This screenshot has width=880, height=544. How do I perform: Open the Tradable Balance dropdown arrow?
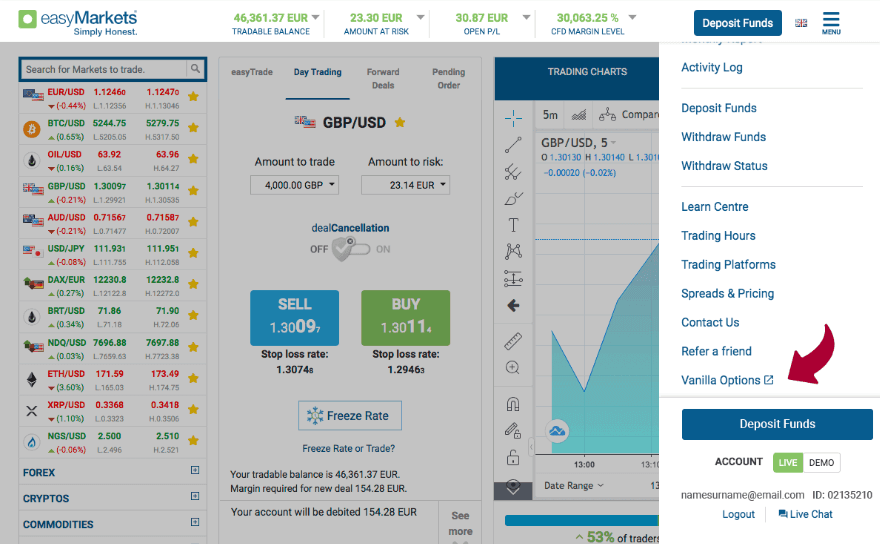[x=315, y=17]
